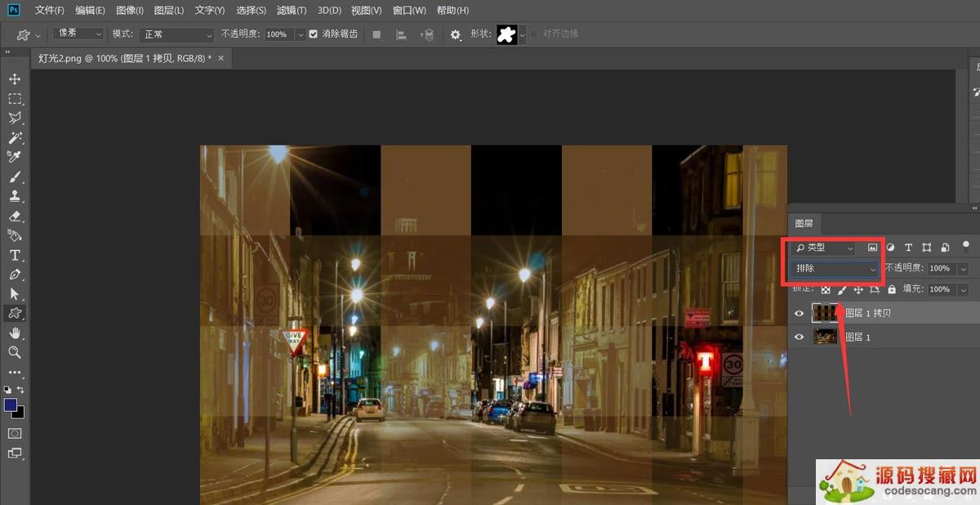Uncheck the 消除锯齿 anti-alias checkbox

pyautogui.click(x=314, y=34)
